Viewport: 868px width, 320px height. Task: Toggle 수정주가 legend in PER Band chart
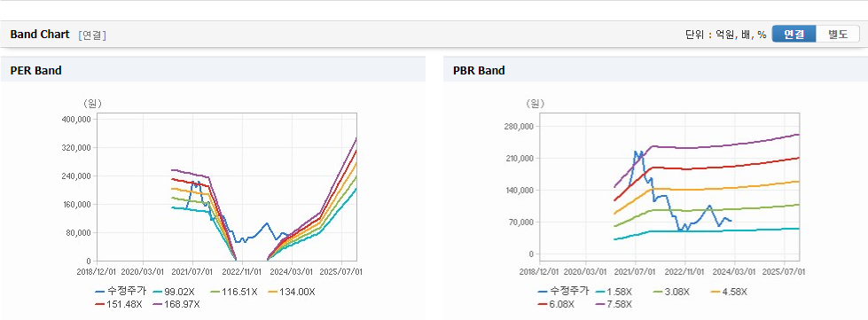point(120,292)
